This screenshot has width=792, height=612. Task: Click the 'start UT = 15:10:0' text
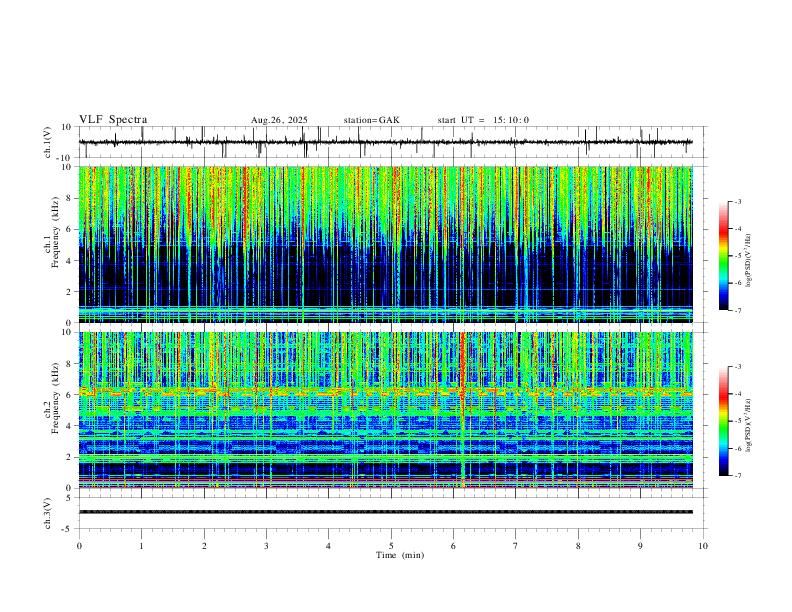pyautogui.click(x=483, y=120)
